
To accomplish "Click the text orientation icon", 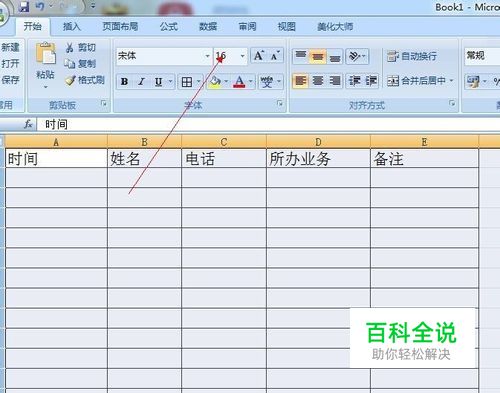I will click(x=357, y=56).
